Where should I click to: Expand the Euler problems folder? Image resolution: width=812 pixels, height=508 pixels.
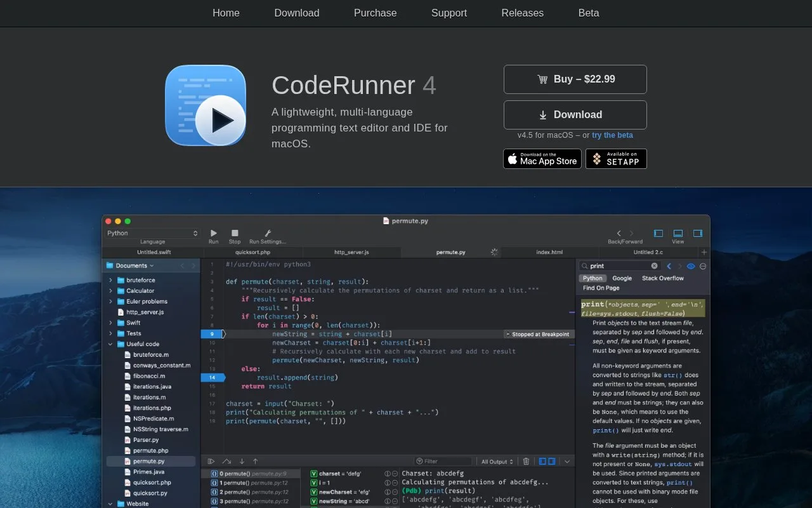(110, 302)
